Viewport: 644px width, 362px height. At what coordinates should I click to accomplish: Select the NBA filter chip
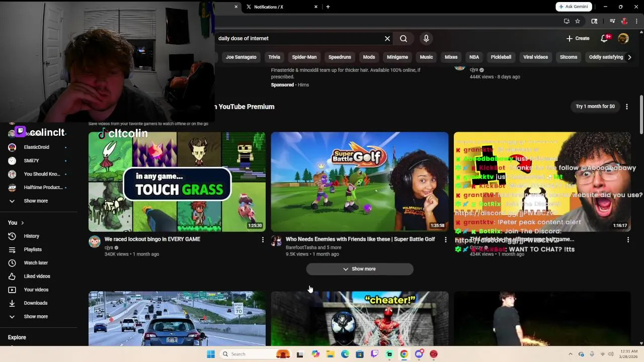(474, 57)
